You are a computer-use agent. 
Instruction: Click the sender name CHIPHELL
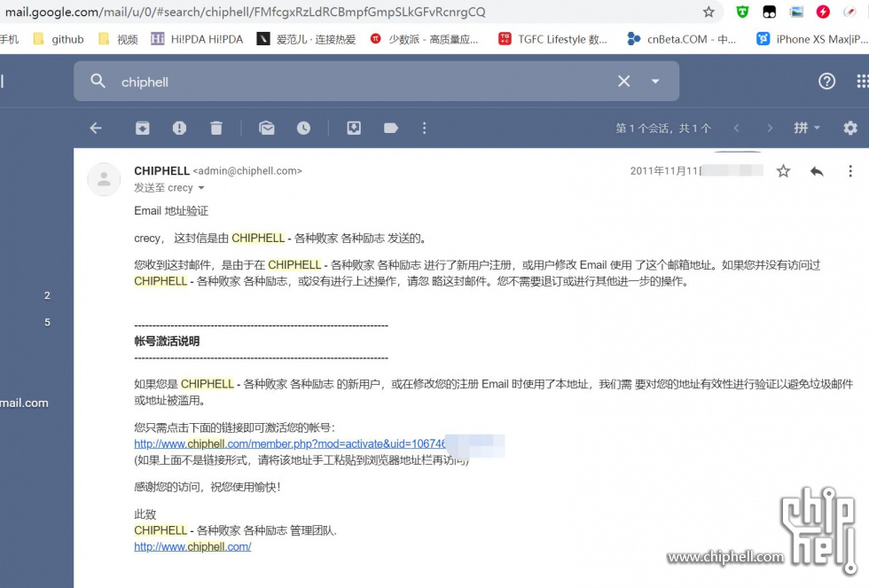click(161, 170)
